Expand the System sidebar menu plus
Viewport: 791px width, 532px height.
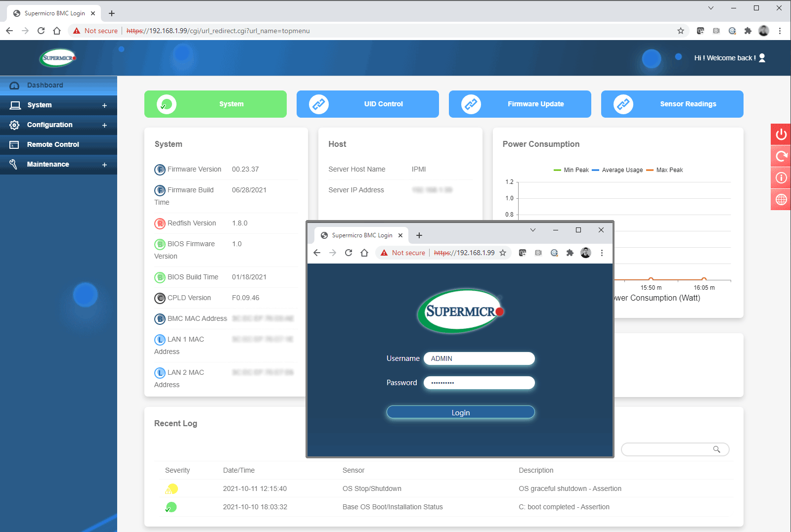104,105
